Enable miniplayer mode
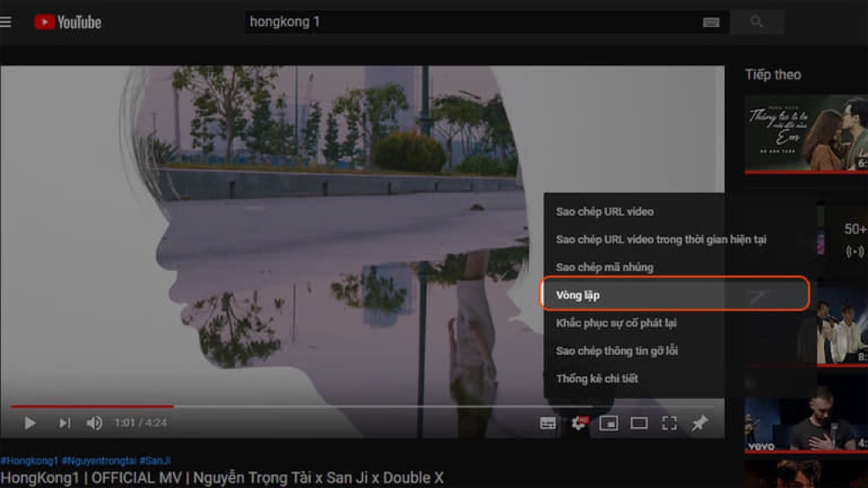This screenshot has width=868, height=488. pos(609,424)
